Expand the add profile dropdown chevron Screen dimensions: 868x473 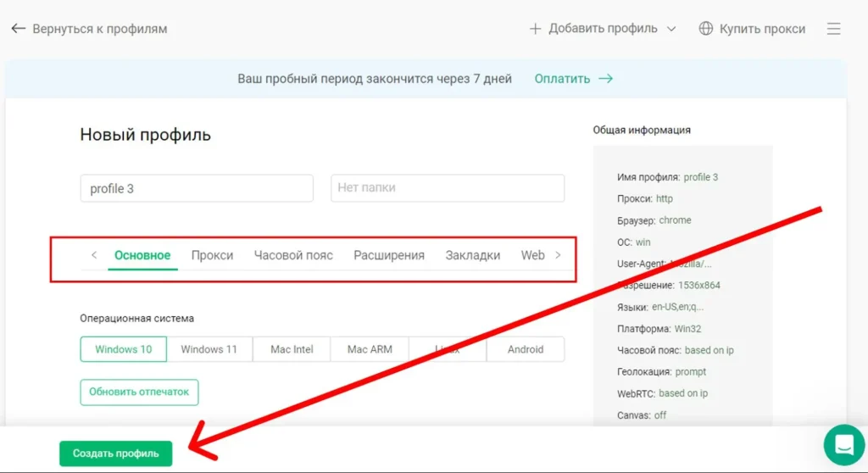pyautogui.click(x=671, y=29)
